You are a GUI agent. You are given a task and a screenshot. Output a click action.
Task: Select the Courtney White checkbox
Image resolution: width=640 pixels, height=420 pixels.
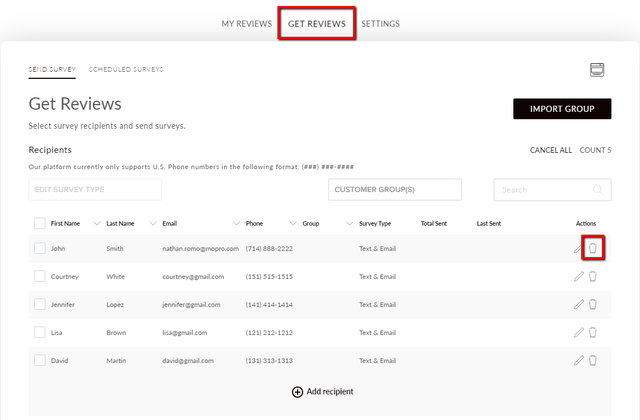(x=40, y=276)
